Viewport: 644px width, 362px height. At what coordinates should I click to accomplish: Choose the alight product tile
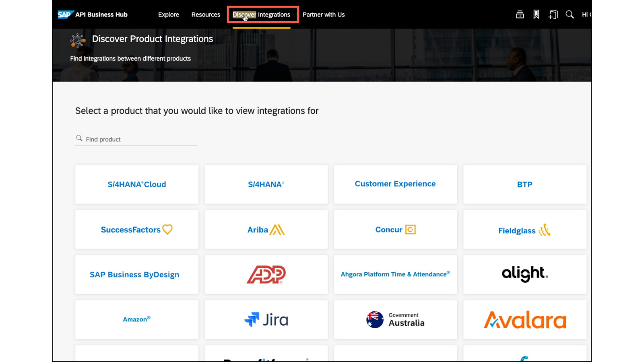pos(525,274)
